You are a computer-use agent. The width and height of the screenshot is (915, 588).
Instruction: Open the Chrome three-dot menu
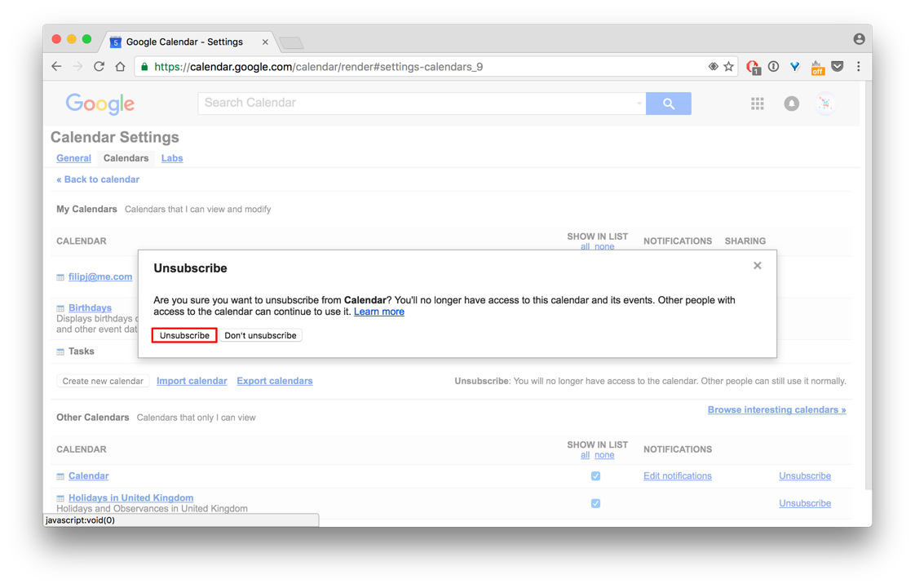(x=858, y=67)
